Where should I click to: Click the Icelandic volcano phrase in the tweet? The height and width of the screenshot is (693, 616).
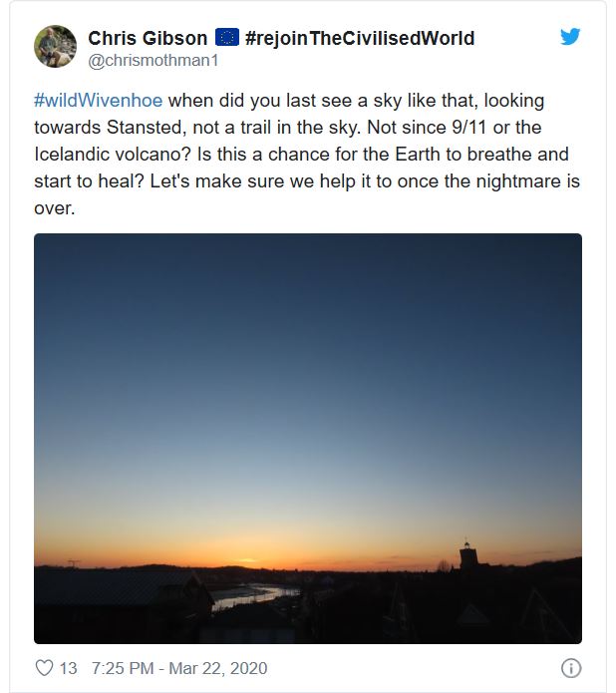click(x=113, y=155)
